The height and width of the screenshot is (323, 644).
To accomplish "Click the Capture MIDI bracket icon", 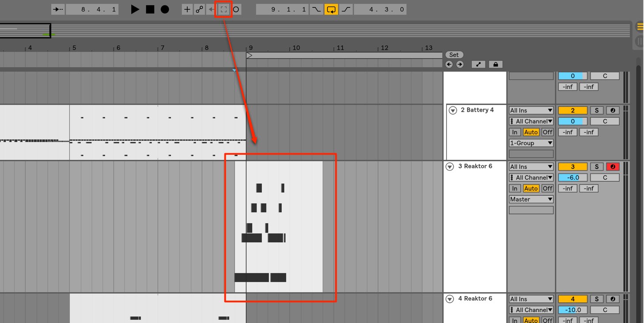I will click(224, 9).
